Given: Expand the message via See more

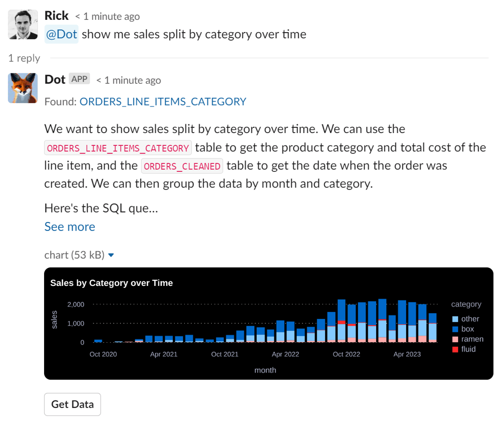Looking at the screenshot, I should [70, 227].
